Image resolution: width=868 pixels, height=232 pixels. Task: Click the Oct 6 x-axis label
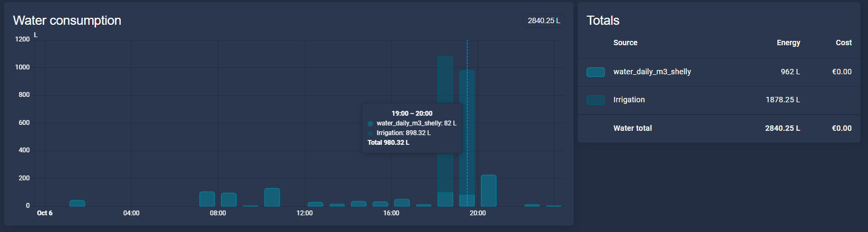(x=45, y=213)
